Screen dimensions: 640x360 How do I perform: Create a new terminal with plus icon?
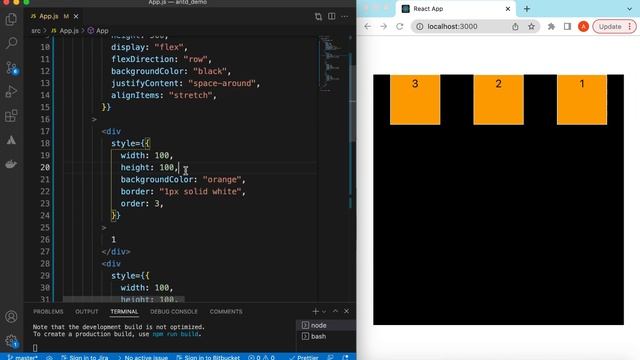(315, 311)
